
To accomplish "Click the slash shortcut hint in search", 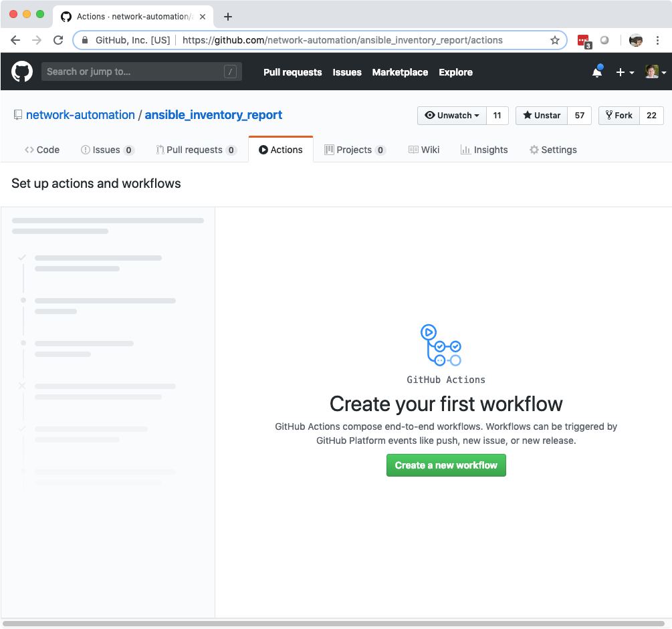I will point(230,72).
